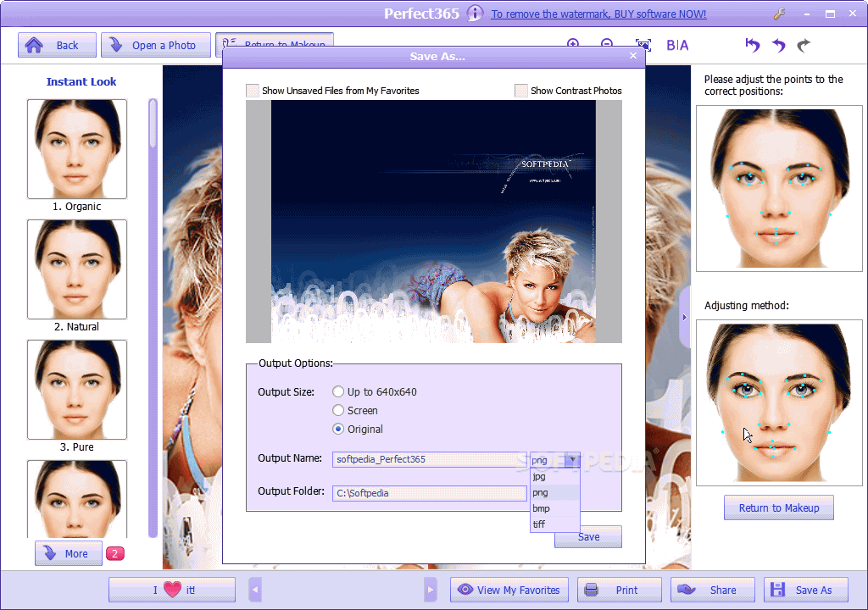Click the Print button
868x610 pixels.
click(x=620, y=590)
